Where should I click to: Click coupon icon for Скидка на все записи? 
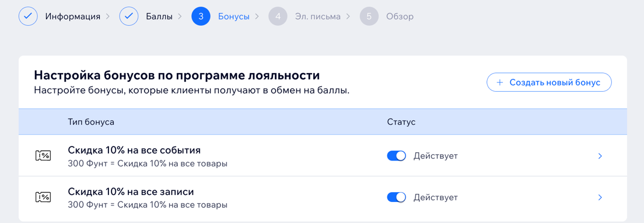[43, 197]
